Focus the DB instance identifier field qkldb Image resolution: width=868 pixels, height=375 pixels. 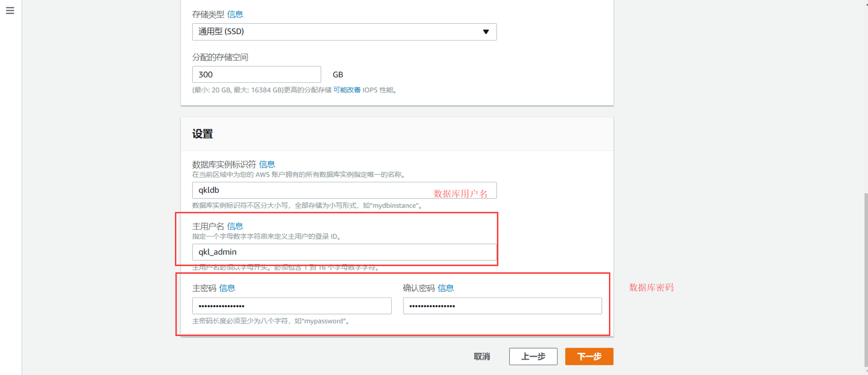pyautogui.click(x=309, y=190)
